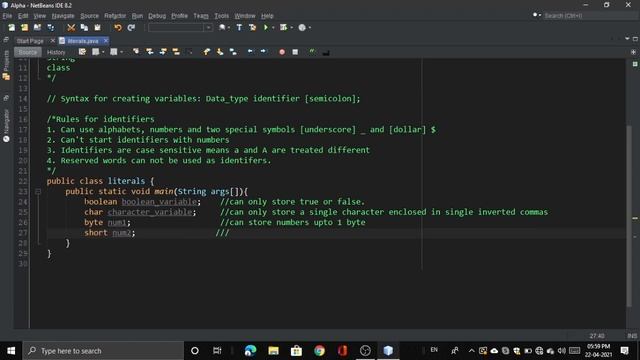Shift line right icon
Image resolution: width=640 pixels, height=360 pixels.
coord(263,52)
